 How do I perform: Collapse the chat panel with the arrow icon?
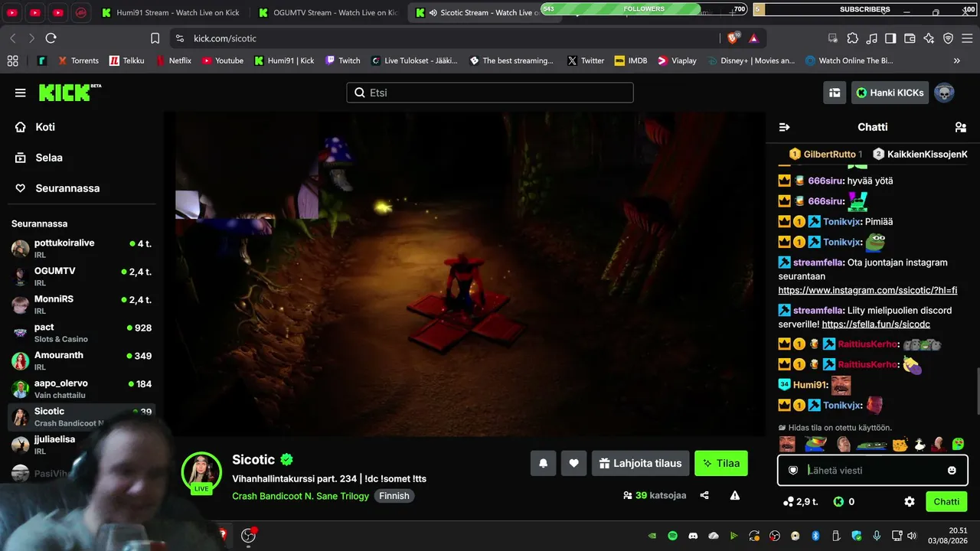784,127
